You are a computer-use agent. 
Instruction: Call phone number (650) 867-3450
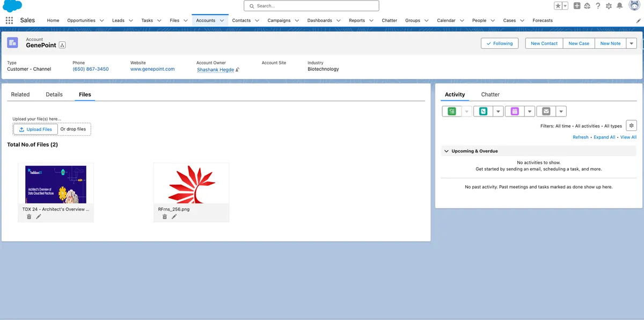(91, 69)
